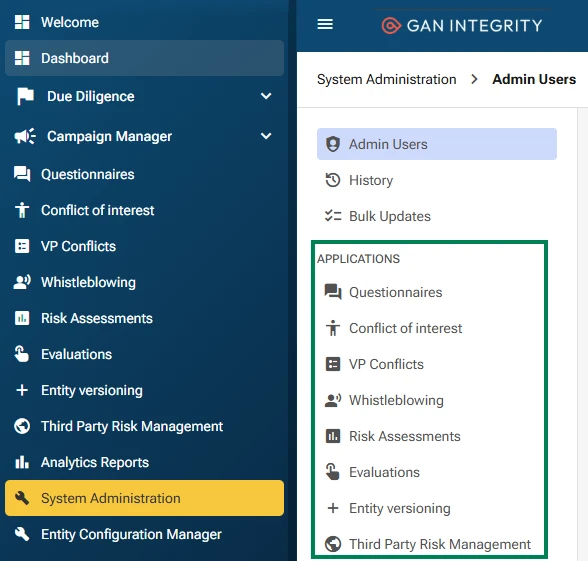Click the Entity Configuration Manager wrench icon
The image size is (588, 561).
22,534
